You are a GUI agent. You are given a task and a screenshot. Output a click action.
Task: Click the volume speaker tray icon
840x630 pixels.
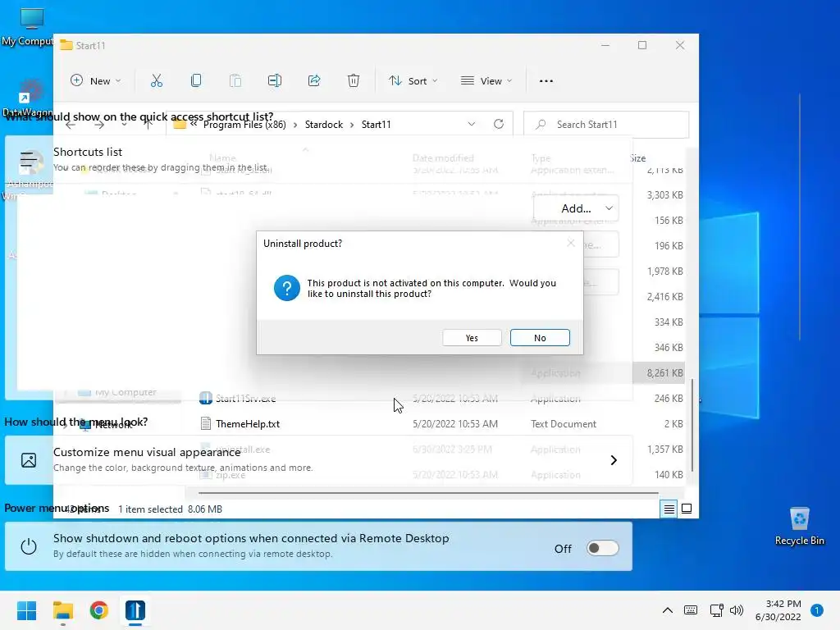pyautogui.click(x=737, y=610)
